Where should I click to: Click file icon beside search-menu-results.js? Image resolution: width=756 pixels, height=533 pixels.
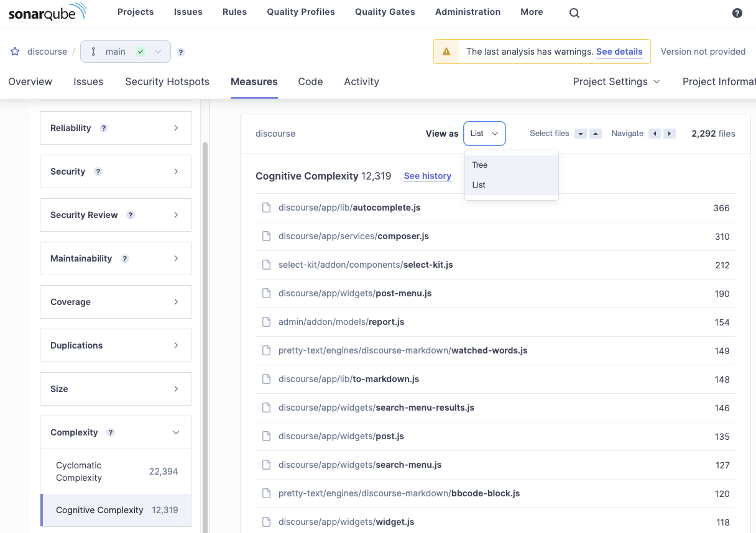pyautogui.click(x=266, y=408)
